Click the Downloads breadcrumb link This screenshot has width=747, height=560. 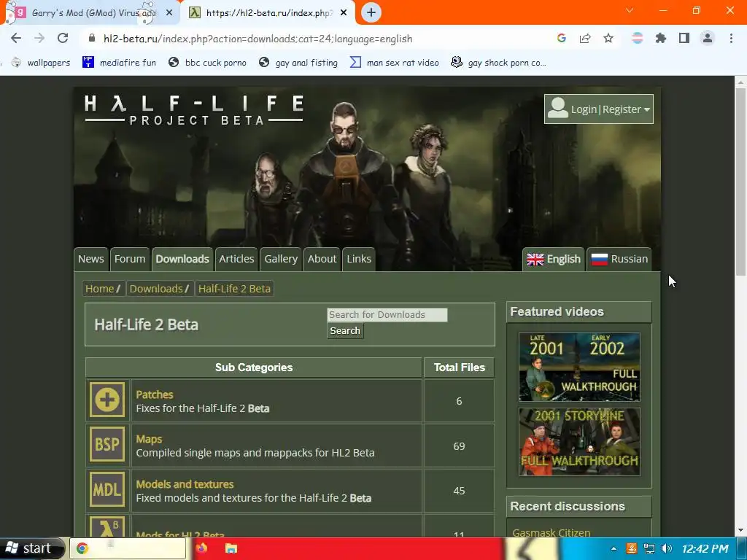pyautogui.click(x=156, y=289)
